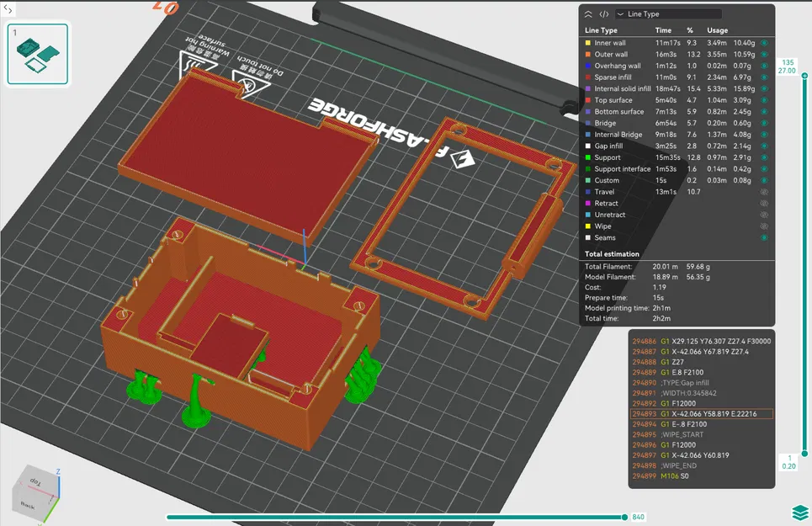Click the bottom layer slider handle
Viewport: 812px width, 526px height.
804,454
